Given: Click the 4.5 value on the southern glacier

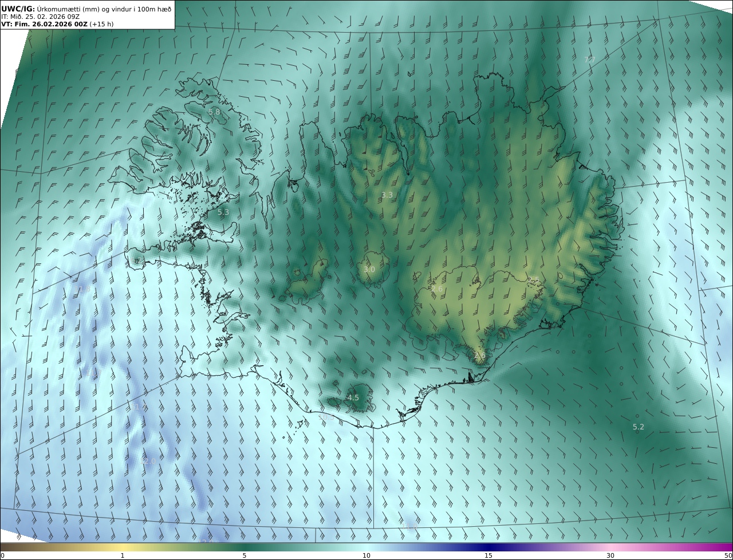Looking at the screenshot, I should (353, 397).
